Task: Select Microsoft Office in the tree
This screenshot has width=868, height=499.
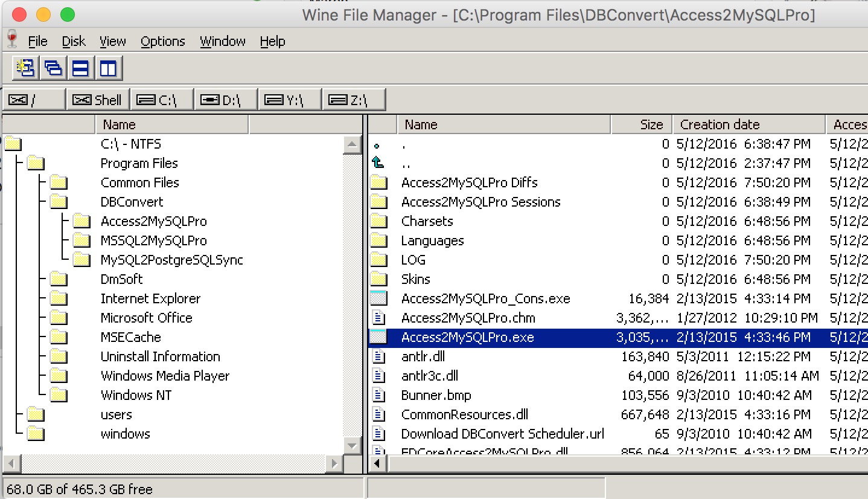Action: click(147, 318)
